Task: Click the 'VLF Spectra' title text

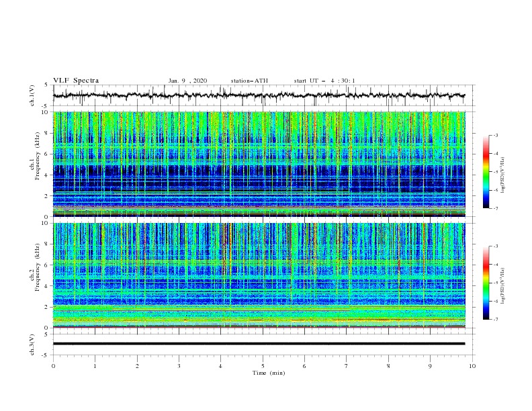Action: [x=76, y=81]
